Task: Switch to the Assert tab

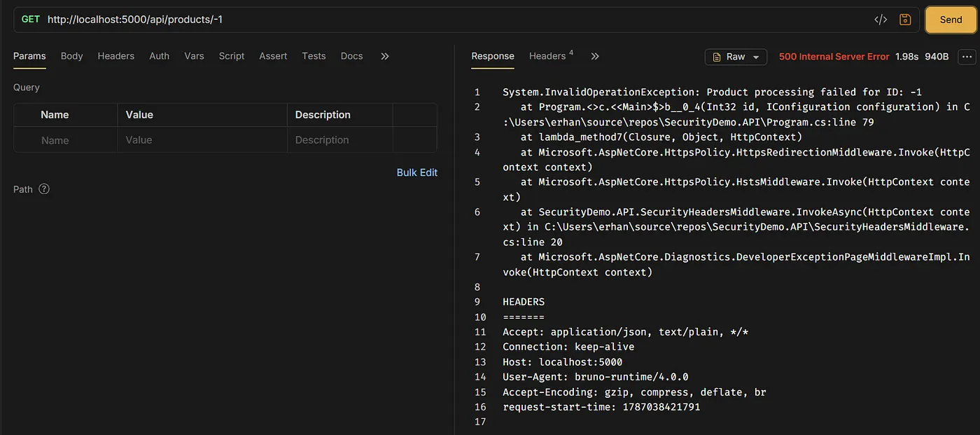Action: [273, 56]
